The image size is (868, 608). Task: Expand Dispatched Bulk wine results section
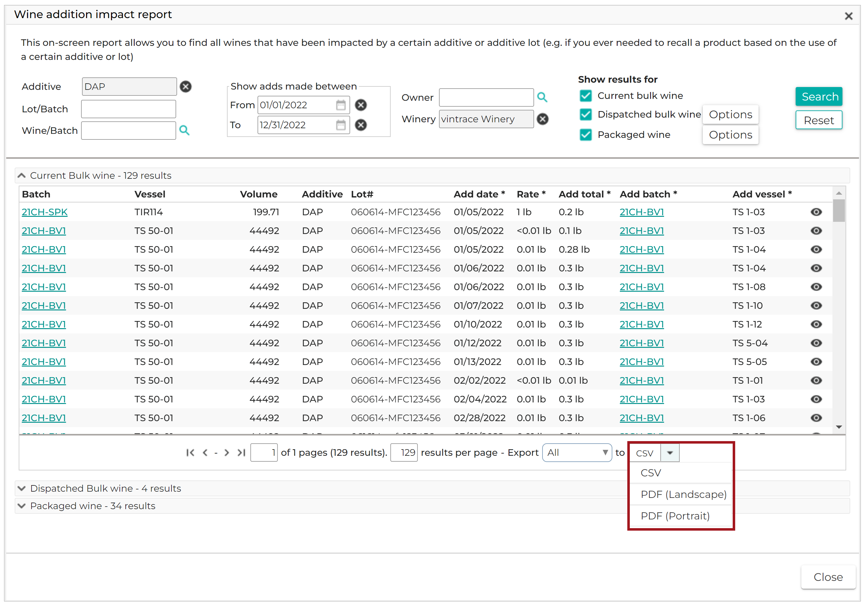[x=22, y=489]
